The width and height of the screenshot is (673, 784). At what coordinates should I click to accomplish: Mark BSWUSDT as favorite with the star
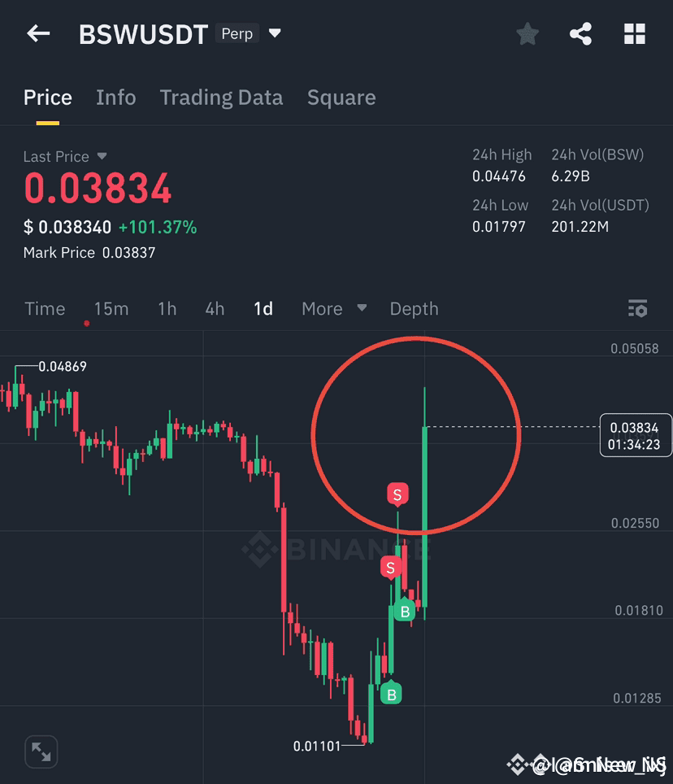tap(527, 33)
